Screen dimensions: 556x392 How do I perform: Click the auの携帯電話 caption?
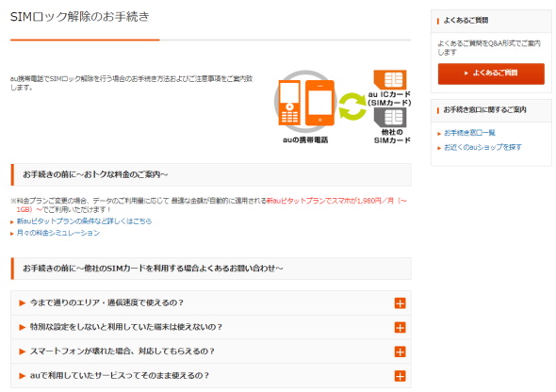pyautogui.click(x=305, y=140)
